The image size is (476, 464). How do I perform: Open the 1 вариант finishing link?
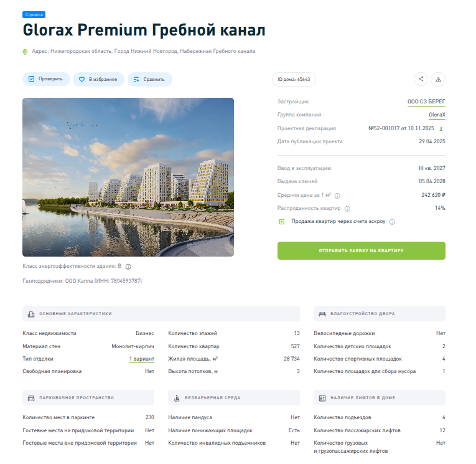(x=142, y=359)
